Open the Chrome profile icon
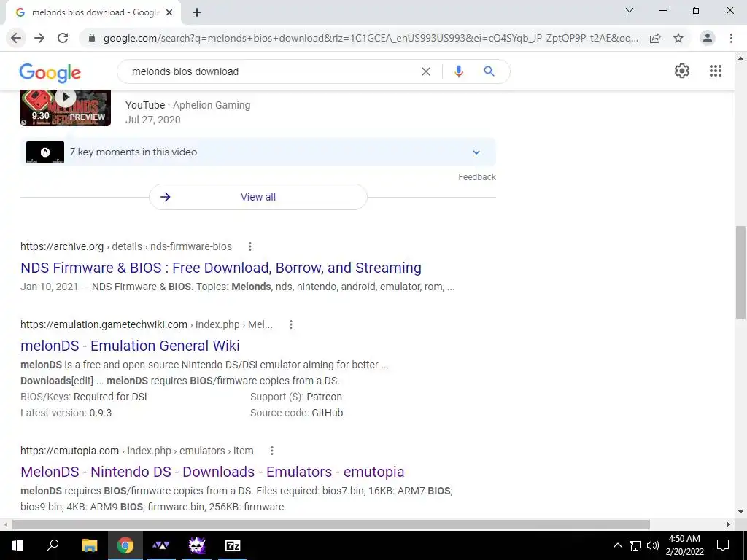 click(x=708, y=38)
